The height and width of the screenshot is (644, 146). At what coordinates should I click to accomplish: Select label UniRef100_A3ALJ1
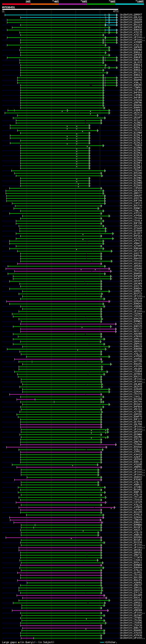pyautogui.click(x=131, y=82)
